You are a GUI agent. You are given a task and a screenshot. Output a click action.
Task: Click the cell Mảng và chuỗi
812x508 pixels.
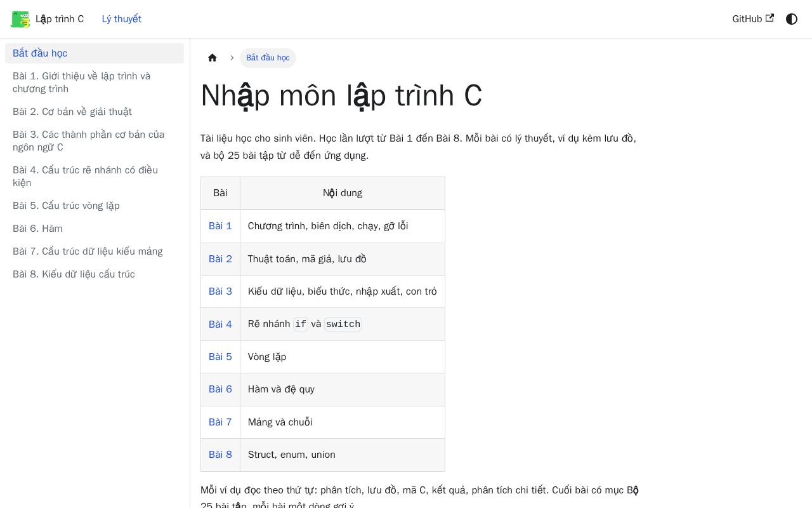[343, 422]
